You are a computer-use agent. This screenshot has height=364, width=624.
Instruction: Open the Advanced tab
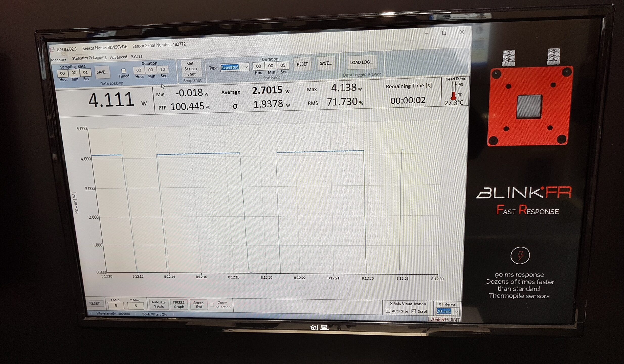pyautogui.click(x=118, y=57)
